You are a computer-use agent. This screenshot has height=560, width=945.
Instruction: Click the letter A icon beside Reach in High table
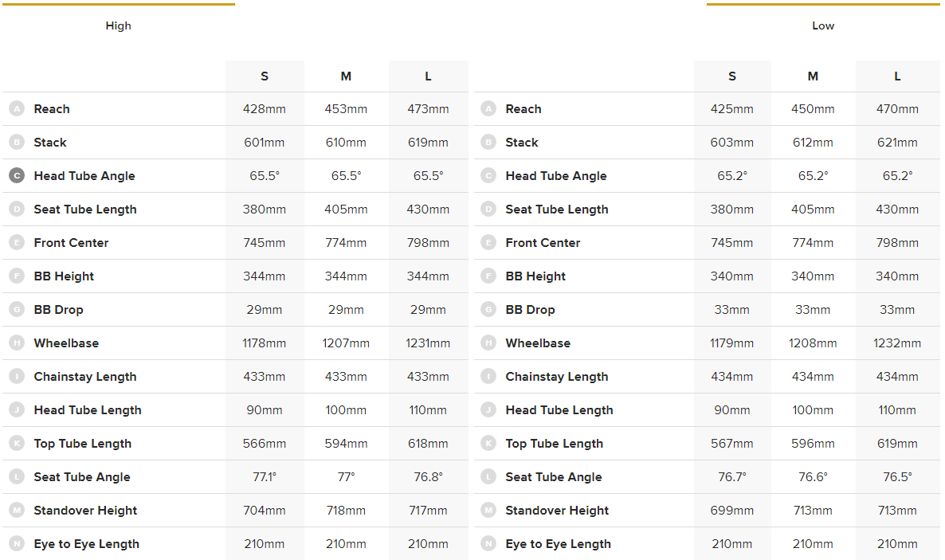tap(17, 109)
